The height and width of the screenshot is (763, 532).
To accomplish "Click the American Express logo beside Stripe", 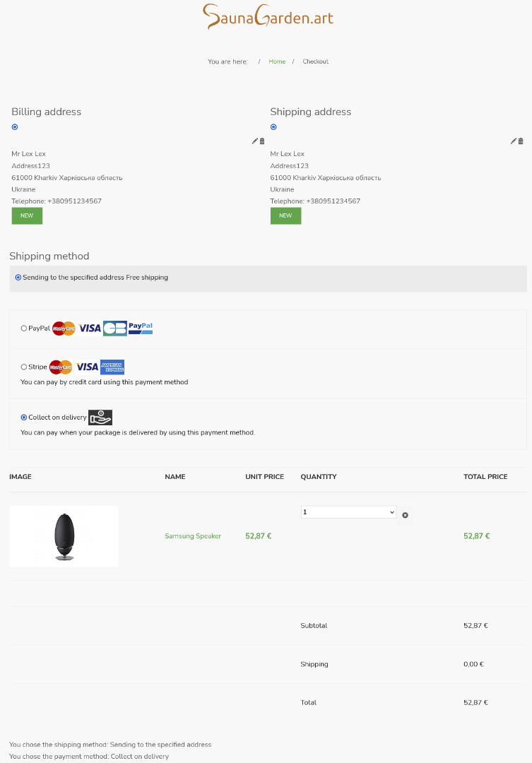I will coord(112,367).
